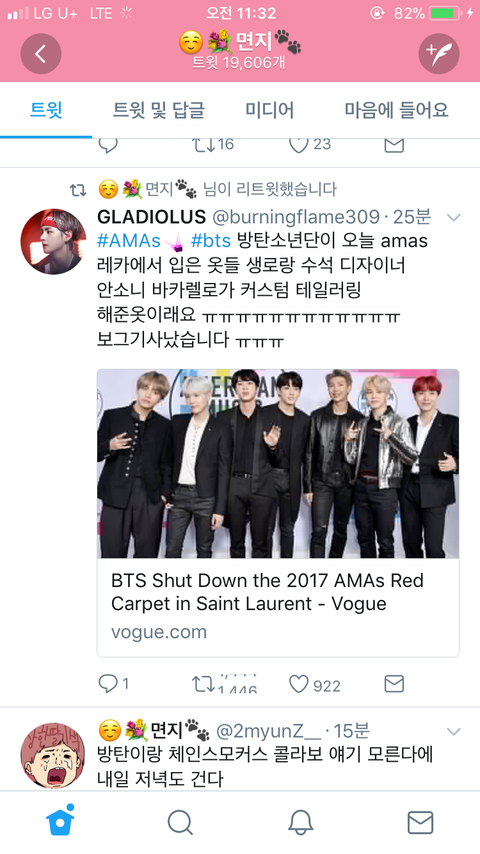Open the Messages envelope in bottom bar
Viewport: 480px width, 854px height.
420,822
